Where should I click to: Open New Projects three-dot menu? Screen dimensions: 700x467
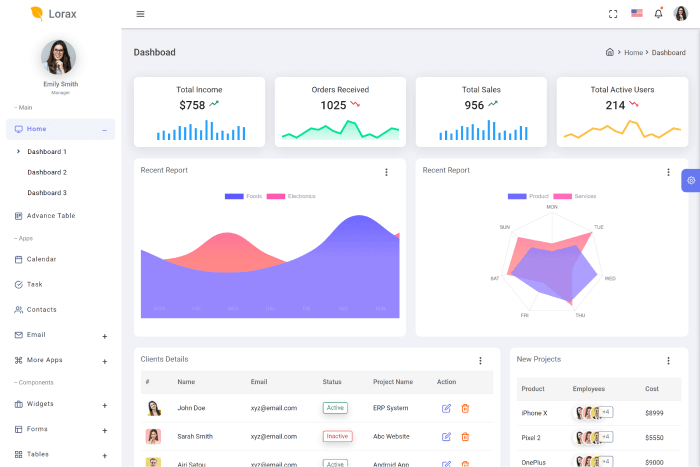(x=668, y=360)
